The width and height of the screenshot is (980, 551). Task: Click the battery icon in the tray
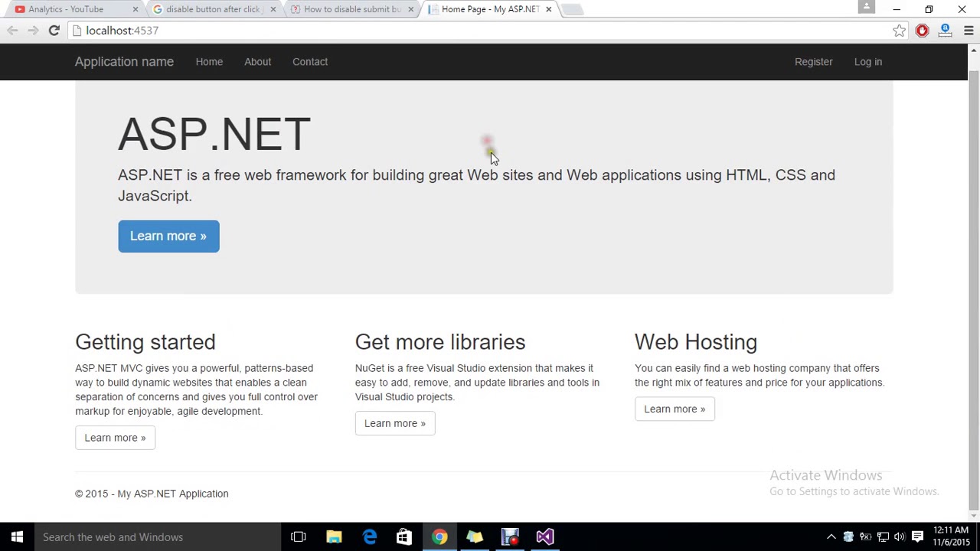[865, 537]
